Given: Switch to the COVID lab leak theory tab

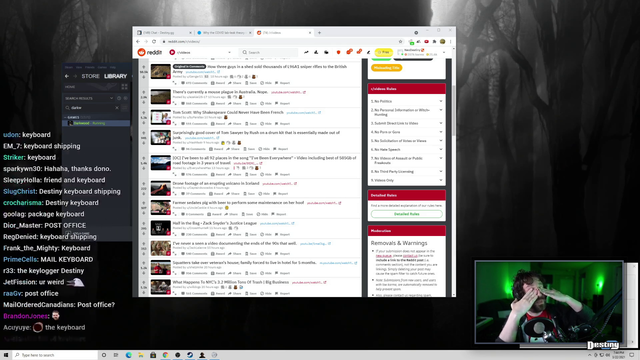Looking at the screenshot, I should click(x=224, y=33).
